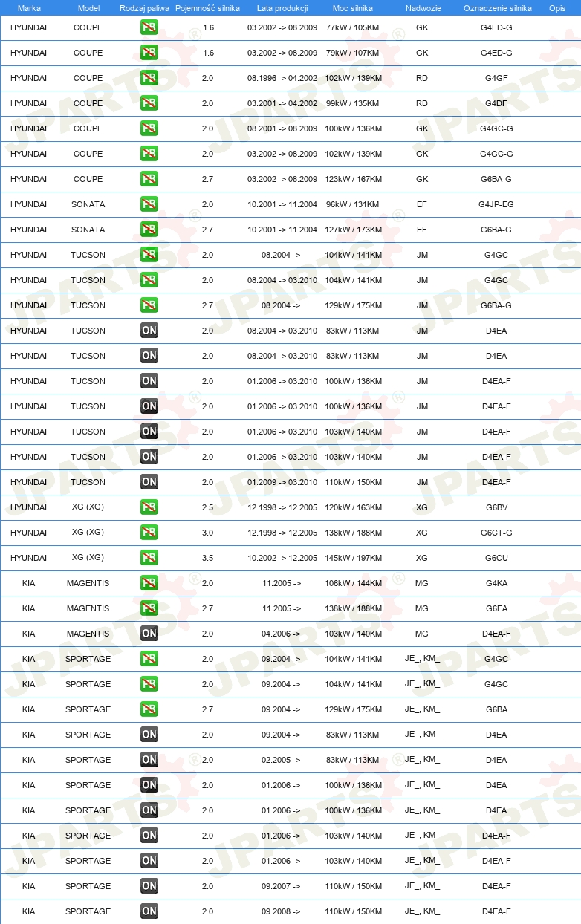
Task: Select petrol fuel icon in Coupe G4GF row
Action: [x=149, y=78]
